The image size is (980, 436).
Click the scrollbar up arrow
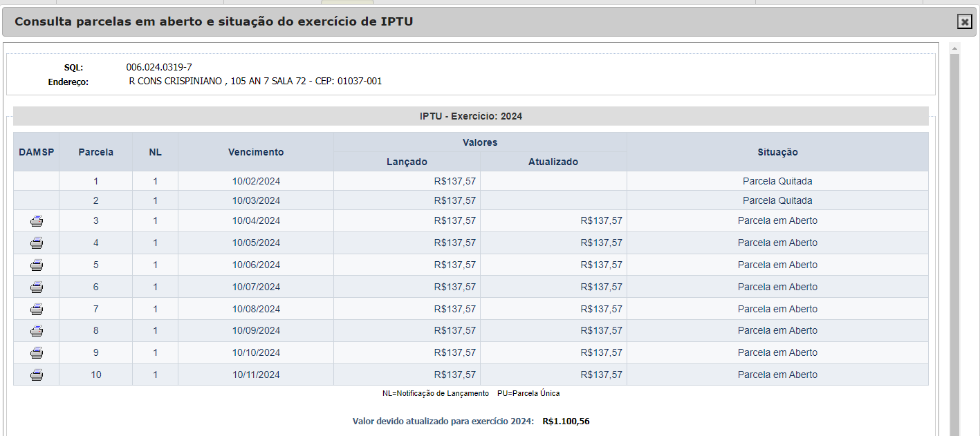point(954,48)
